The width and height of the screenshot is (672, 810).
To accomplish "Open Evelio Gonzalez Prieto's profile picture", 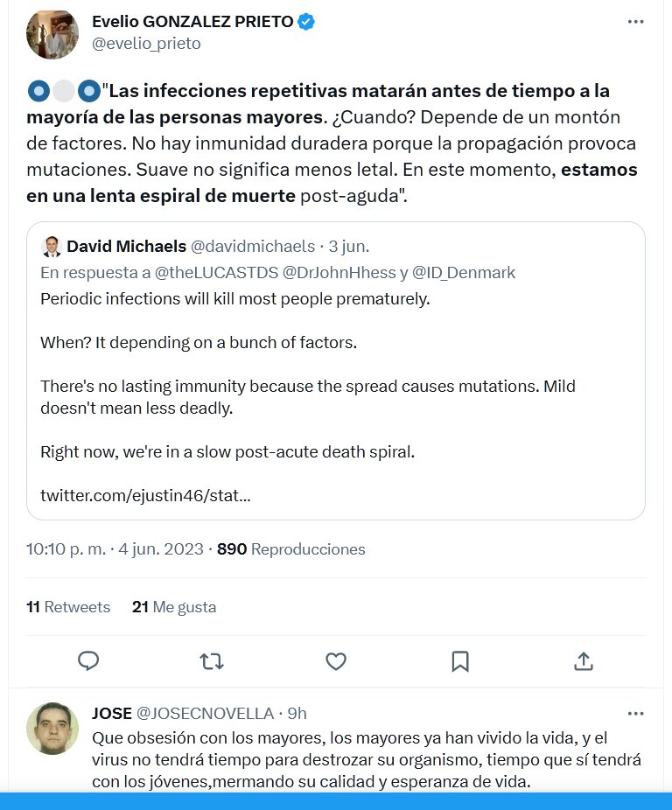I will [52, 35].
